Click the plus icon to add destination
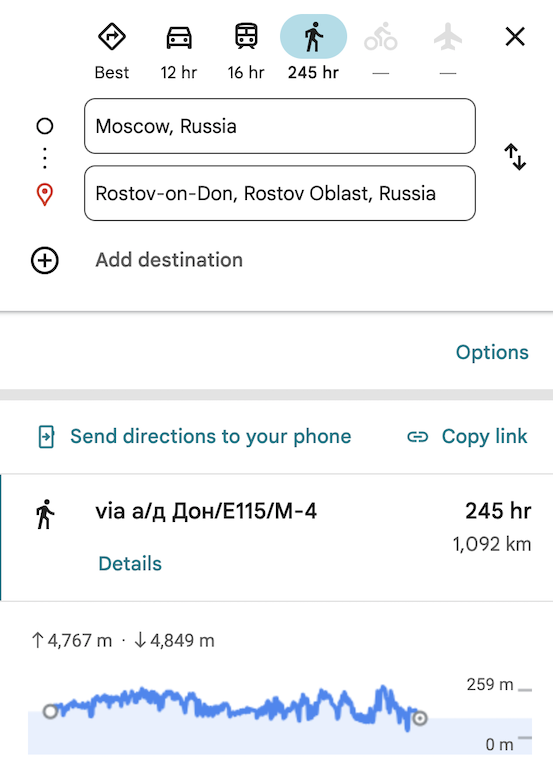Viewport: 553px width, 784px height. (45, 260)
